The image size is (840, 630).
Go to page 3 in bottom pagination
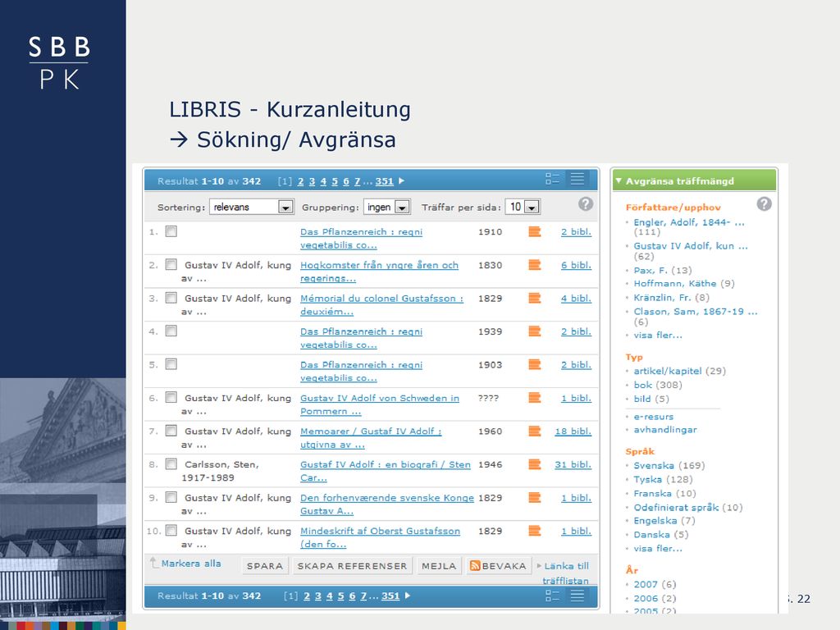click(x=317, y=596)
